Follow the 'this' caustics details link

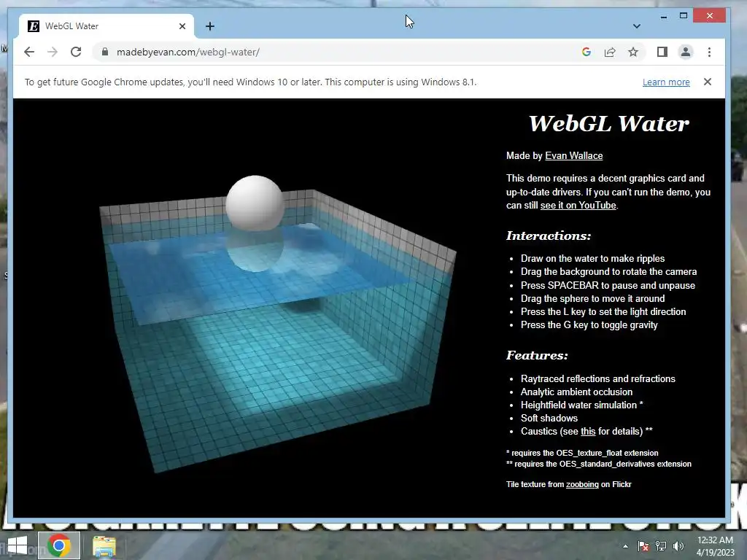(588, 432)
